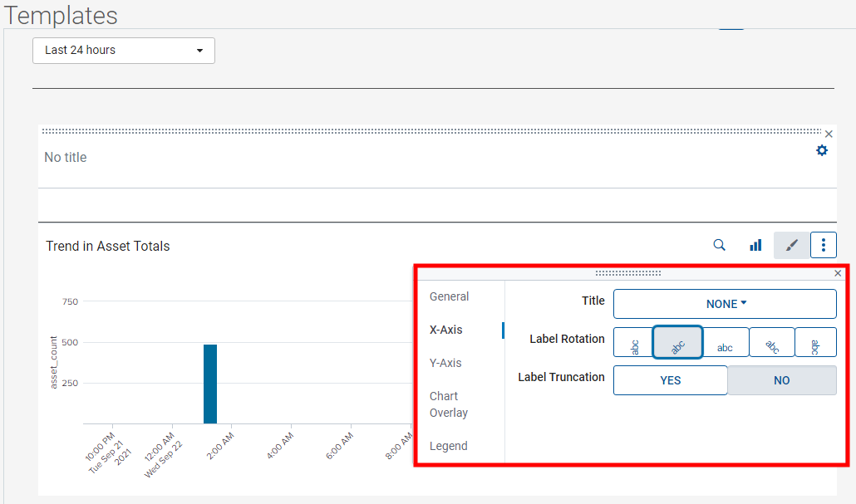Viewport: 856px width, 504px height.
Task: Set label rotation to horizontal abc
Action: pyautogui.click(x=725, y=342)
